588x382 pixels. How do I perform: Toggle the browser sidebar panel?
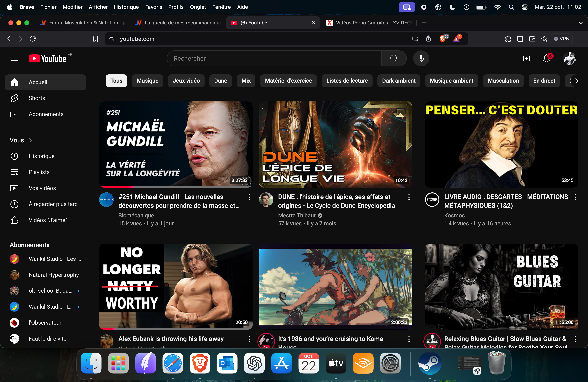[x=520, y=39]
